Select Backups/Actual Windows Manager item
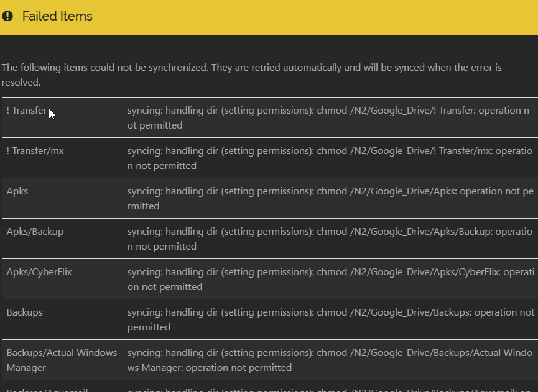Viewport: 538px width, 392px height. click(62, 360)
